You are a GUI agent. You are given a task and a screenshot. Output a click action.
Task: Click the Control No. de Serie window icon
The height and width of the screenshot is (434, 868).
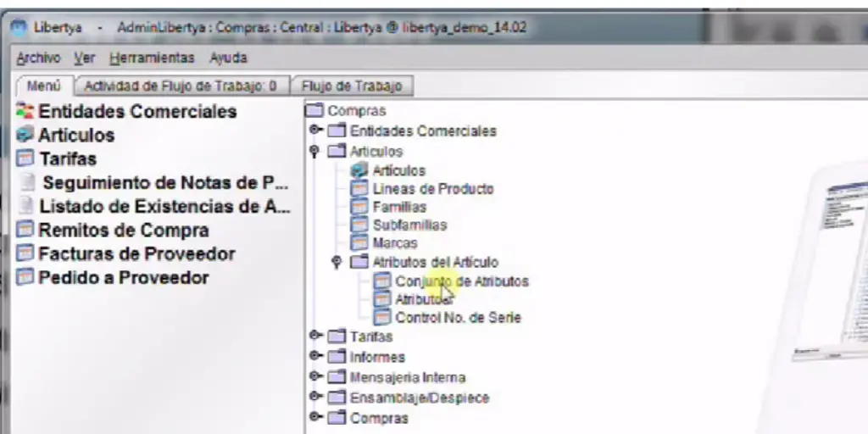[382, 318]
